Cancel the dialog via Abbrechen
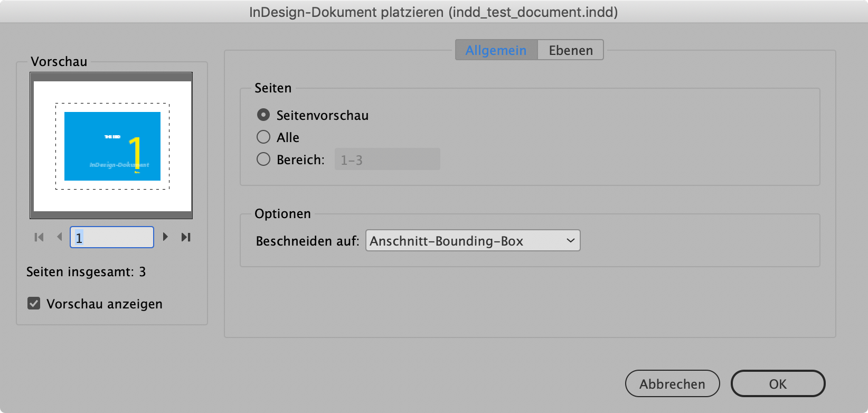 tap(672, 383)
